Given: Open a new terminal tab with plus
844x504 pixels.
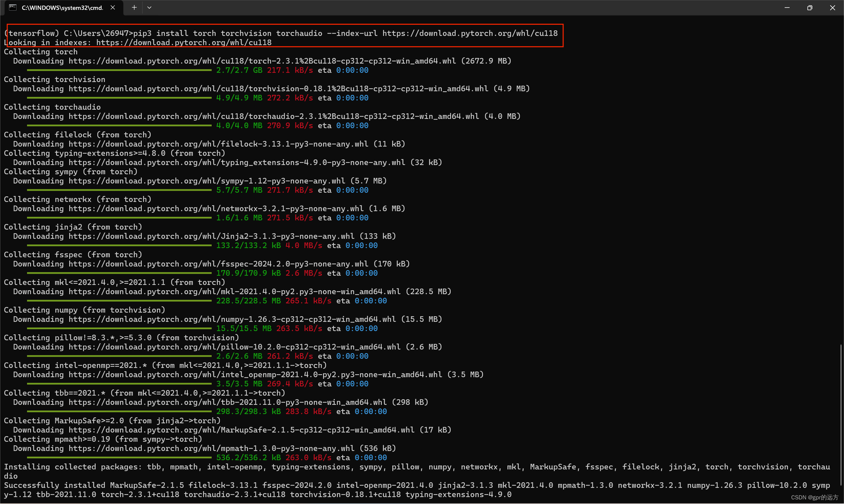Looking at the screenshot, I should click(134, 8).
